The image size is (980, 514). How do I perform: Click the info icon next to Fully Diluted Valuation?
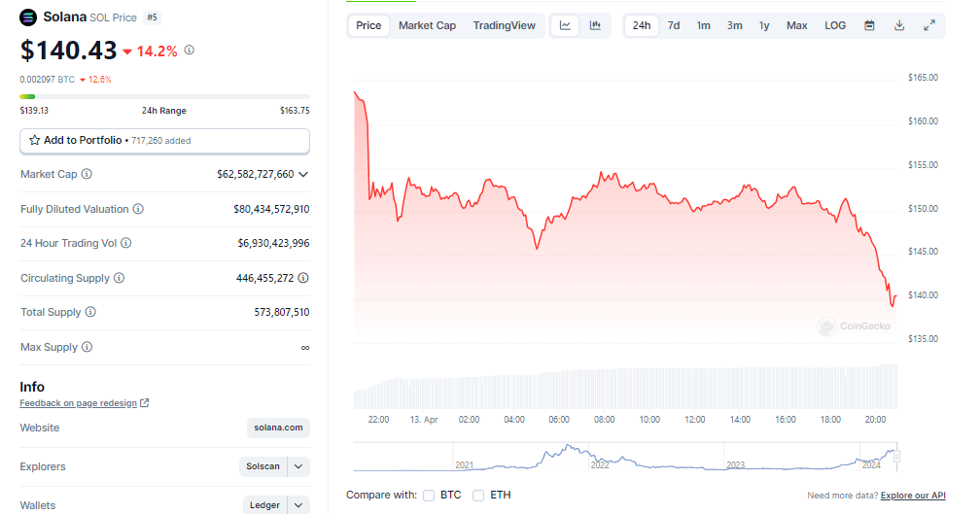[138, 209]
